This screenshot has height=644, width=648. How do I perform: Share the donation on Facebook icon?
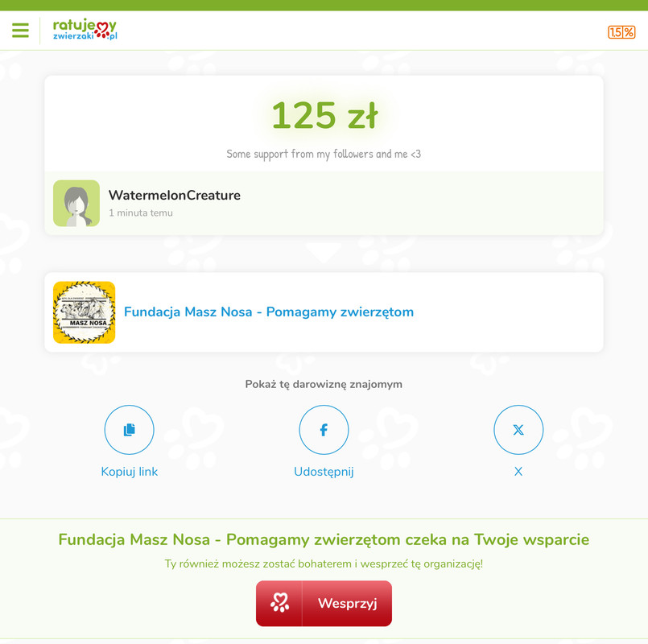(324, 430)
